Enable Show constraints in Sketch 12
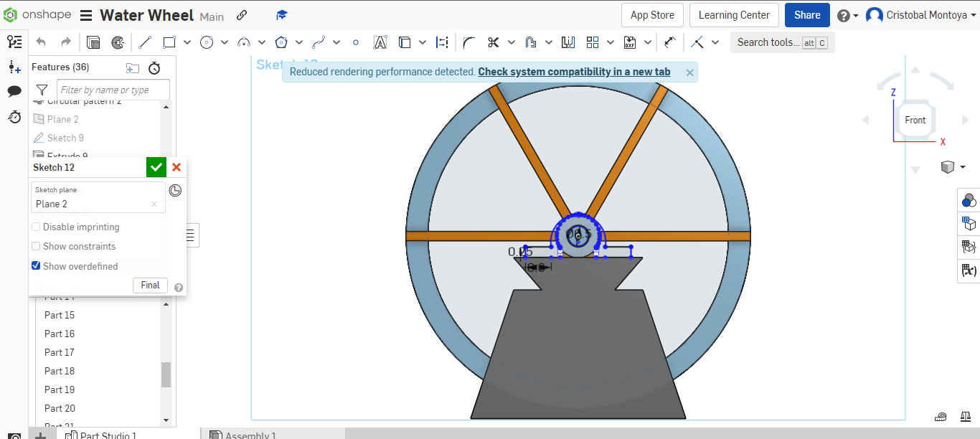 36,246
